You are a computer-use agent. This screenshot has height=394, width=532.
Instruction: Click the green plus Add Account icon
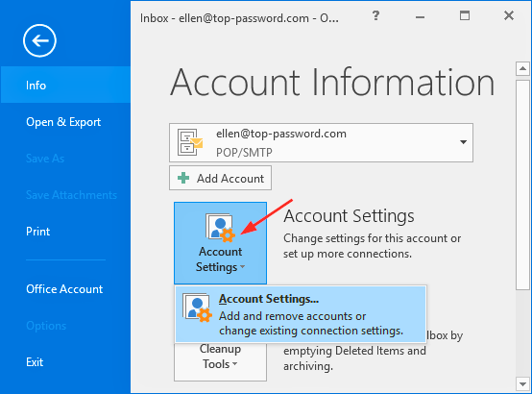click(183, 178)
